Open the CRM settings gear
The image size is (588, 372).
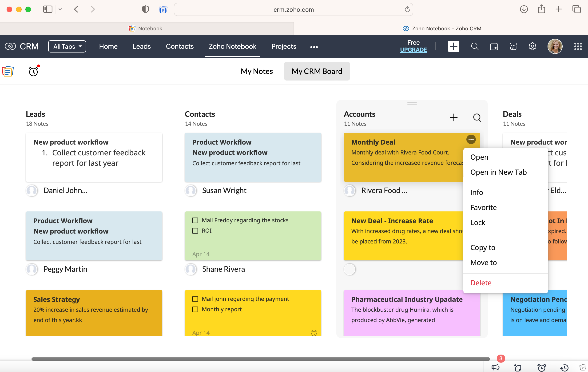pos(532,46)
